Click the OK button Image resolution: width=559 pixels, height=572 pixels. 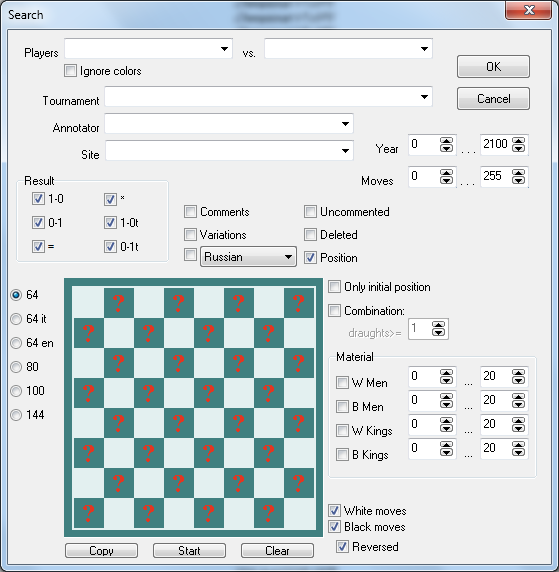(x=493, y=67)
